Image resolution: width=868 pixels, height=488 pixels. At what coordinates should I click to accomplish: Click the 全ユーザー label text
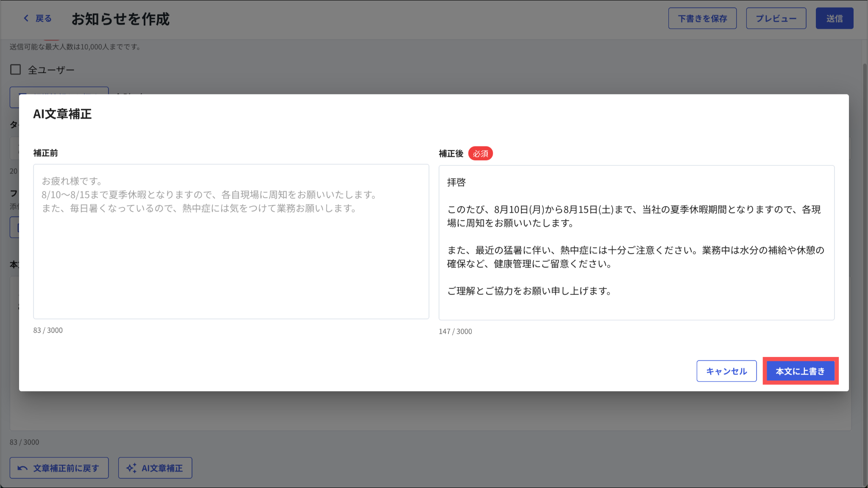pos(51,70)
